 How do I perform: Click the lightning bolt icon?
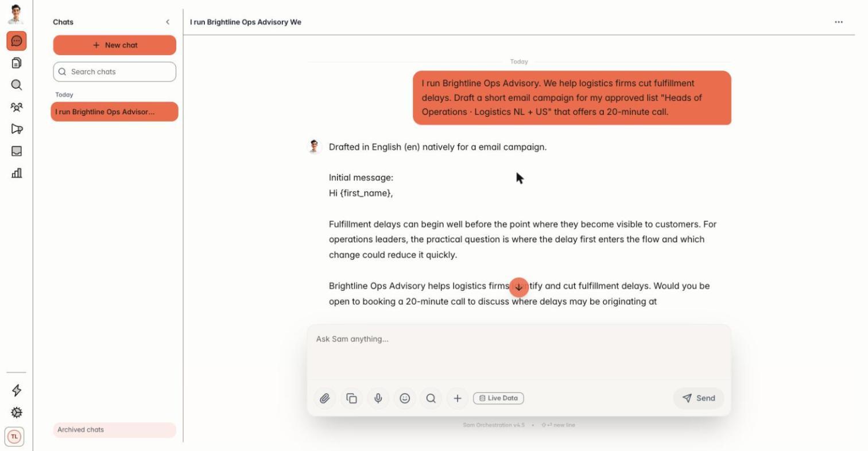16,390
